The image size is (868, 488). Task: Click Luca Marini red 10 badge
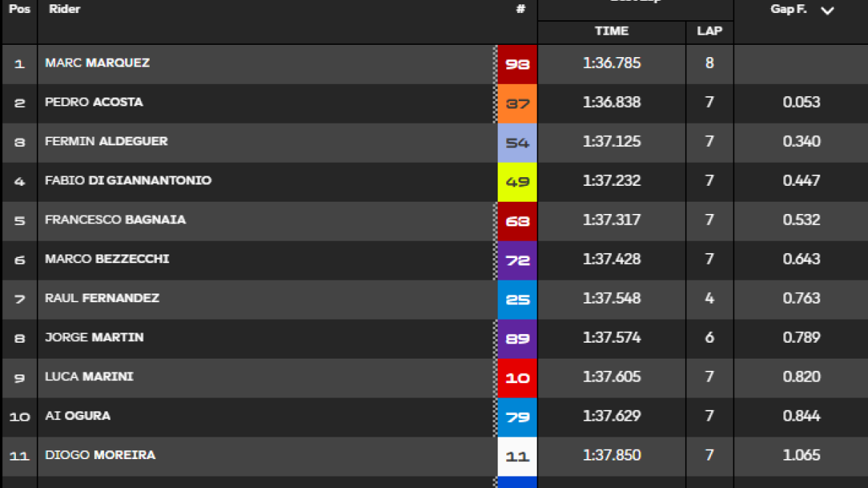[x=517, y=377]
